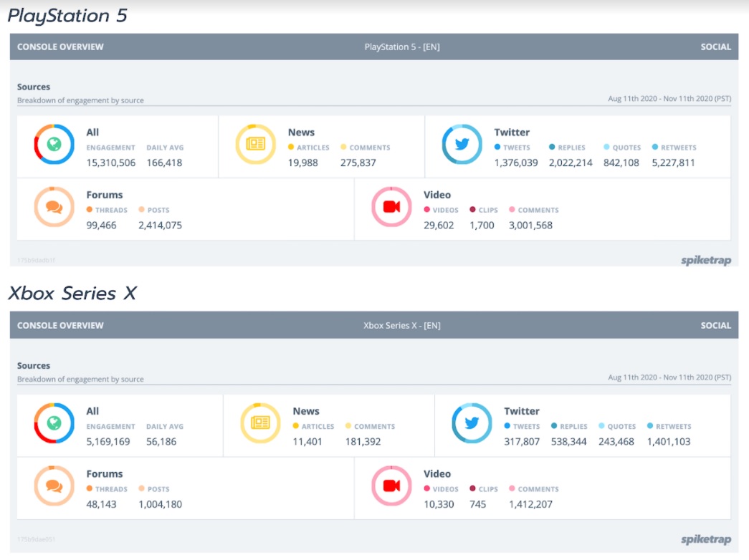
Task: Click forum threads value 99,466
Action: [101, 226]
